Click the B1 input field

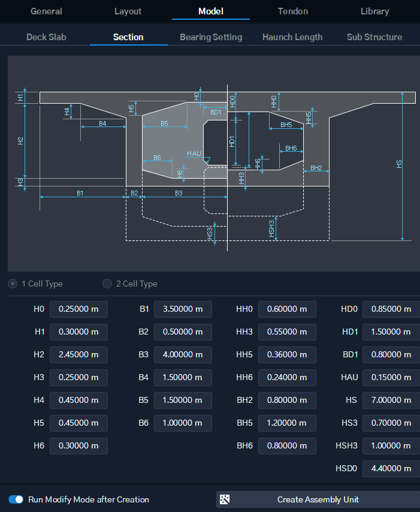(183, 309)
